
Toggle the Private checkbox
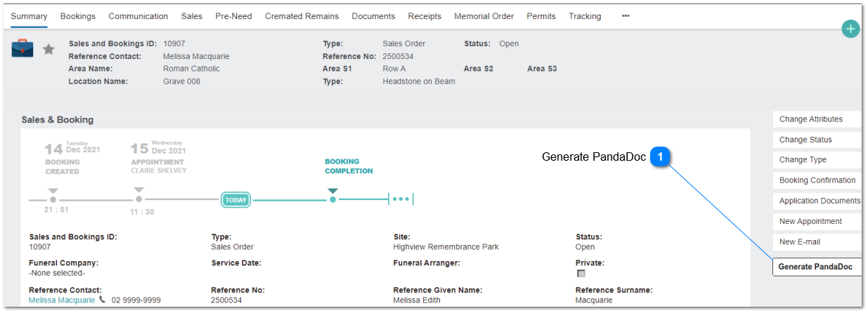tap(581, 274)
